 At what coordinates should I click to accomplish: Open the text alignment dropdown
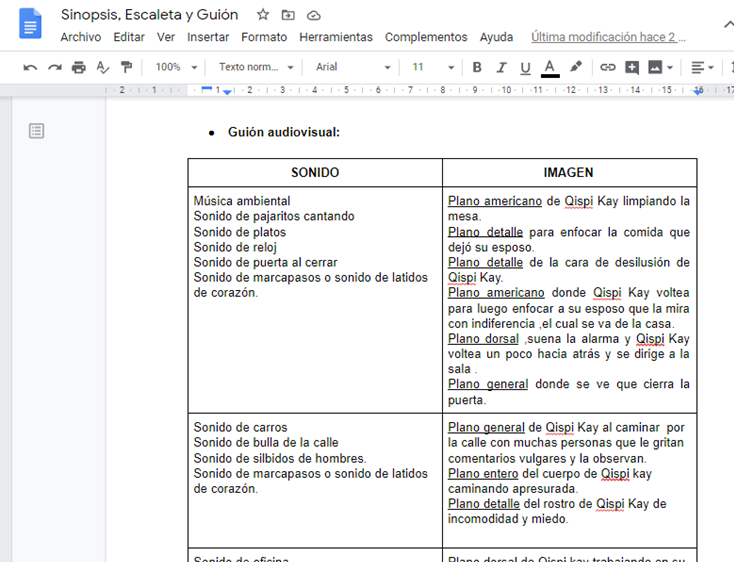click(x=702, y=67)
